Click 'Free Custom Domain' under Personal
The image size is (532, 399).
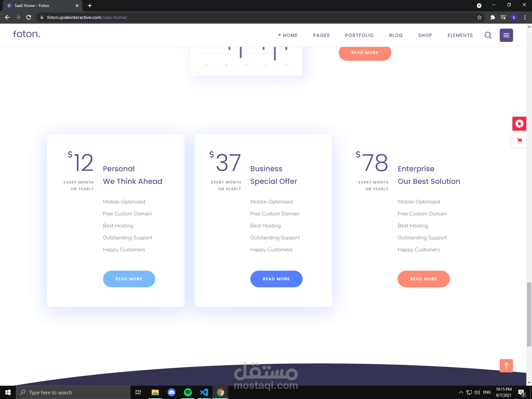click(x=127, y=214)
